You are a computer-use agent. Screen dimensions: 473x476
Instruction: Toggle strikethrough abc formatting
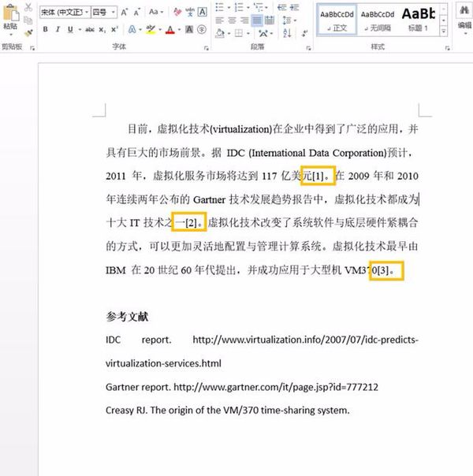click(x=90, y=29)
